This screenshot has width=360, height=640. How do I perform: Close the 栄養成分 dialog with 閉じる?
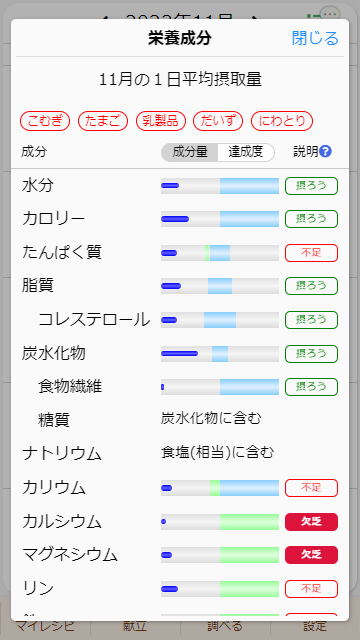click(x=315, y=38)
